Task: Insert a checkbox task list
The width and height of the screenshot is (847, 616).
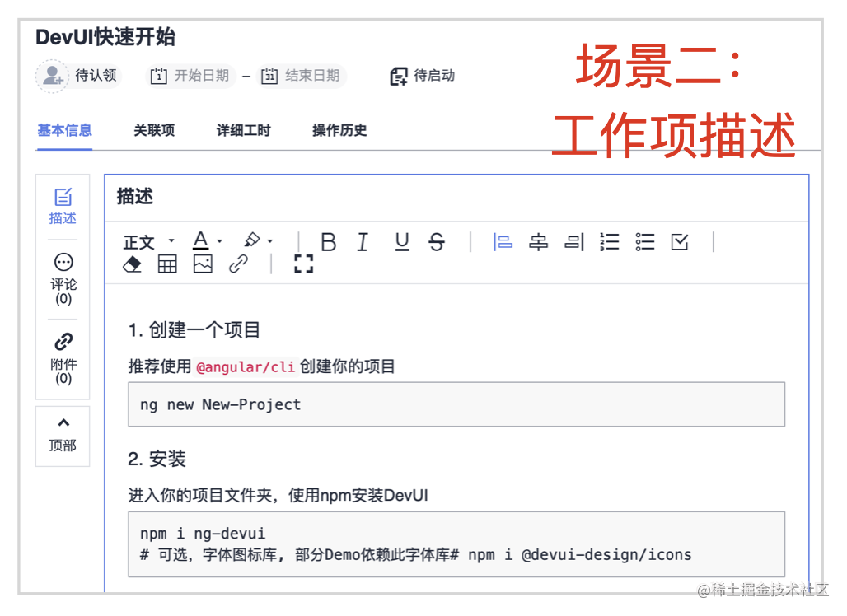Action: point(680,242)
